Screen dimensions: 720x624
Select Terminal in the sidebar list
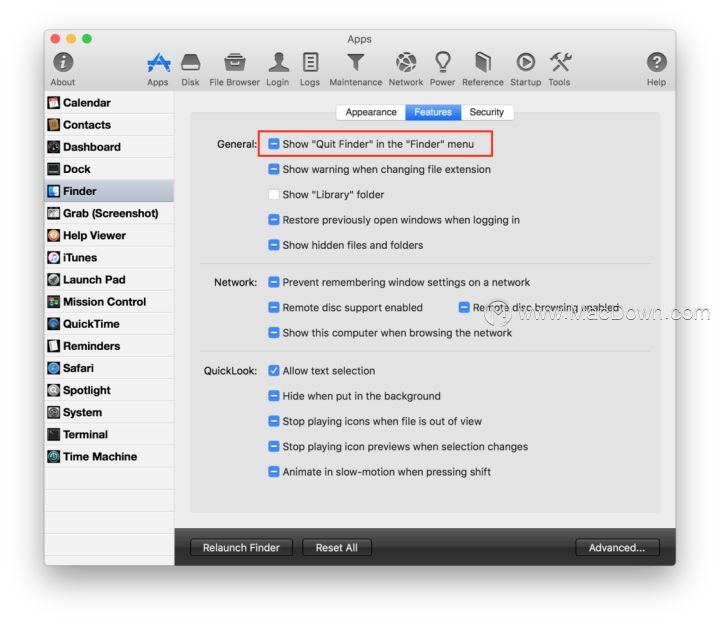point(109,434)
